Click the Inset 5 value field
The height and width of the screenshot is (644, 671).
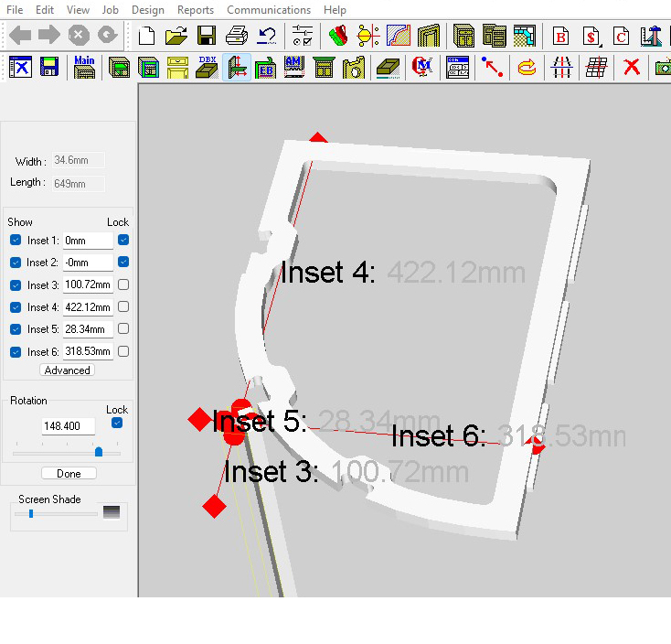pyautogui.click(x=88, y=329)
